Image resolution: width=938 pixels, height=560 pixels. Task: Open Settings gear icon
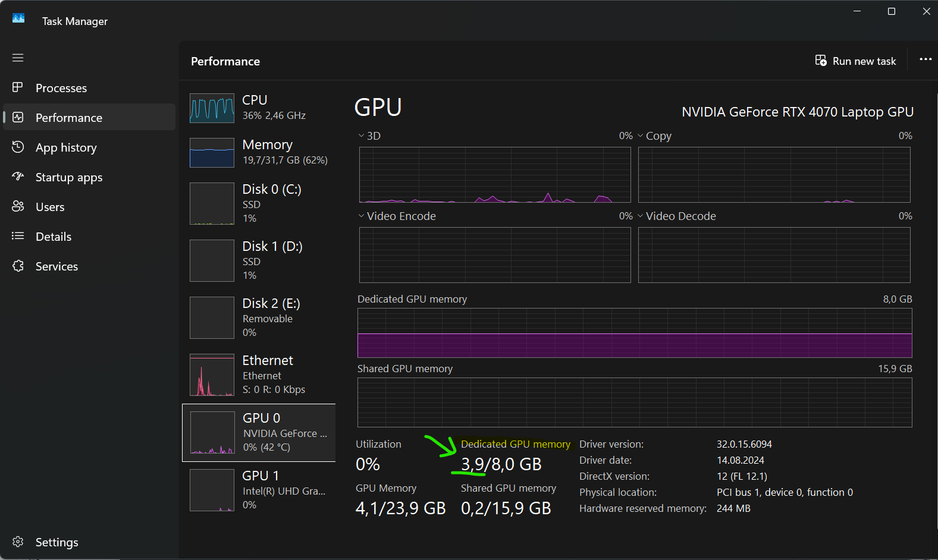point(18,542)
